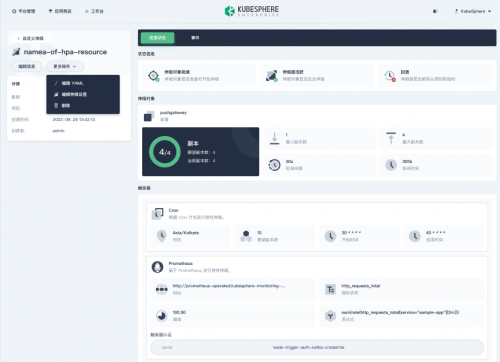Viewport: 500px width, 362px height.
Task: Click the KubeSphere Enterprise logo
Action: click(252, 11)
